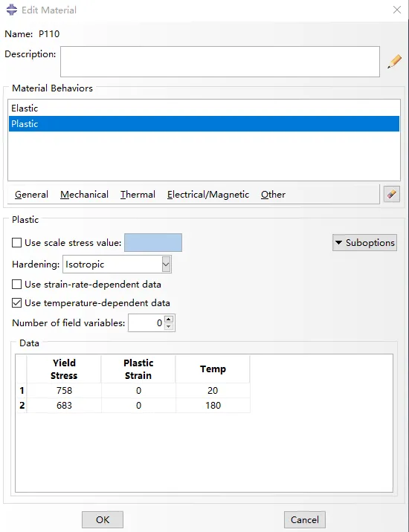This screenshot has height=532, width=409.
Task: Select row header 1 in data table
Action: tap(22, 391)
